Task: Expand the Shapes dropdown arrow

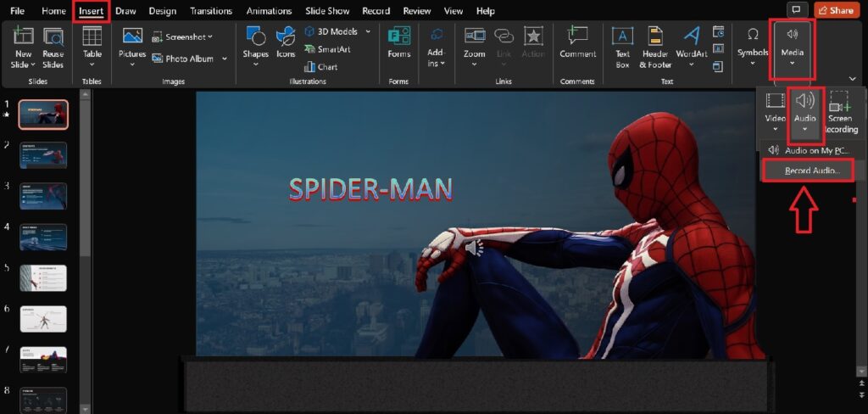Action: click(x=255, y=64)
